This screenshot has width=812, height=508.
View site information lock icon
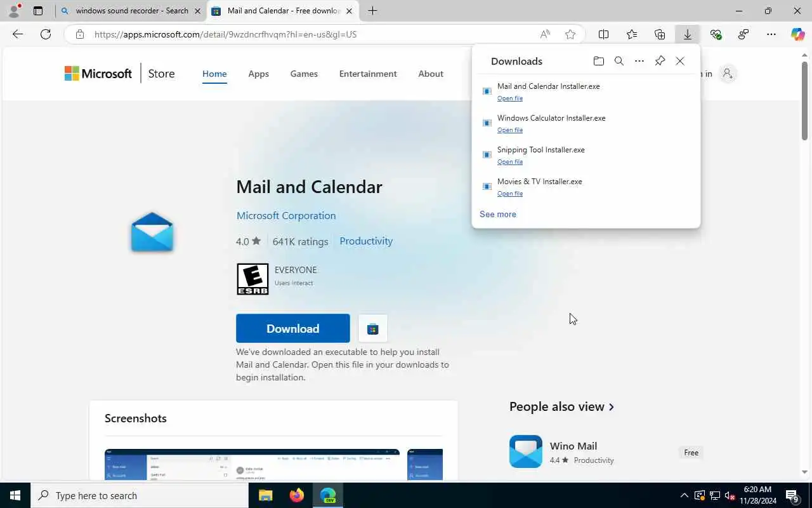[79, 34]
